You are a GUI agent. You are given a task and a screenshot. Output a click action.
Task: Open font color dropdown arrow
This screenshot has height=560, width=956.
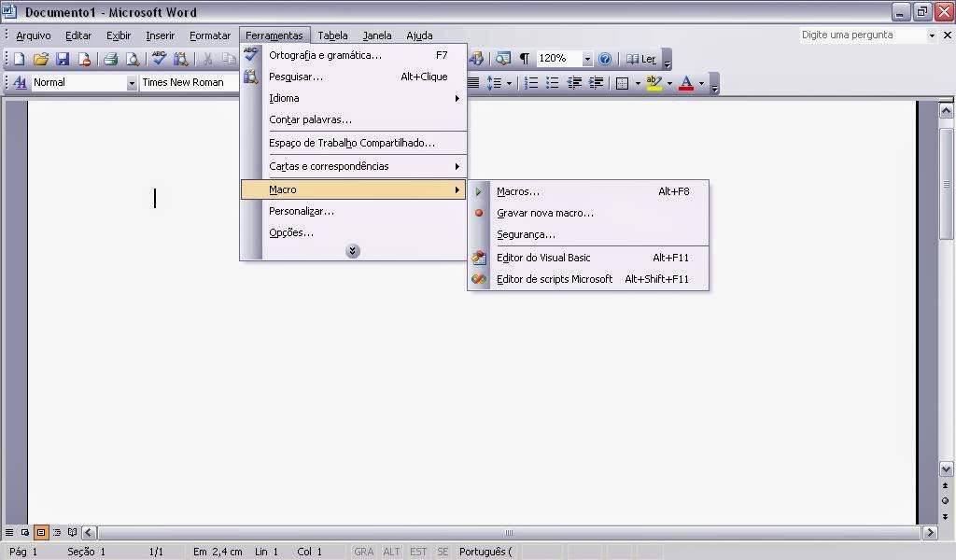pos(701,83)
